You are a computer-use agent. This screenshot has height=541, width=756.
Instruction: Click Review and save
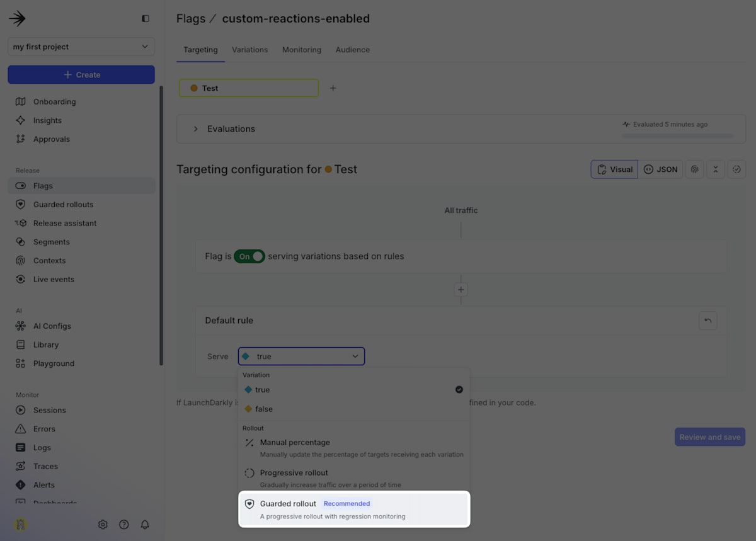[x=710, y=437]
